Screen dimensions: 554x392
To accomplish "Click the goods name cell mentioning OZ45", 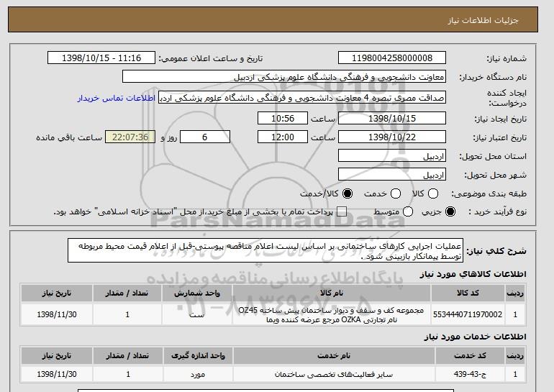I will coord(332,314).
